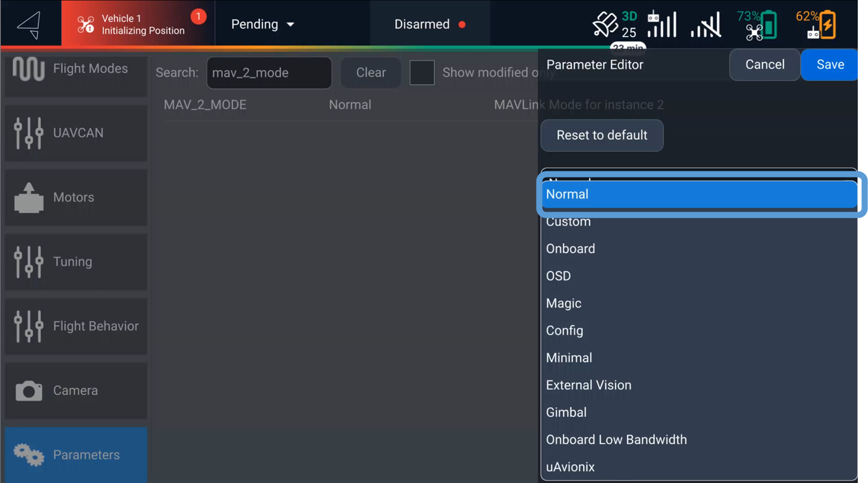Check the 73% vehicle battery icon

[757, 25]
